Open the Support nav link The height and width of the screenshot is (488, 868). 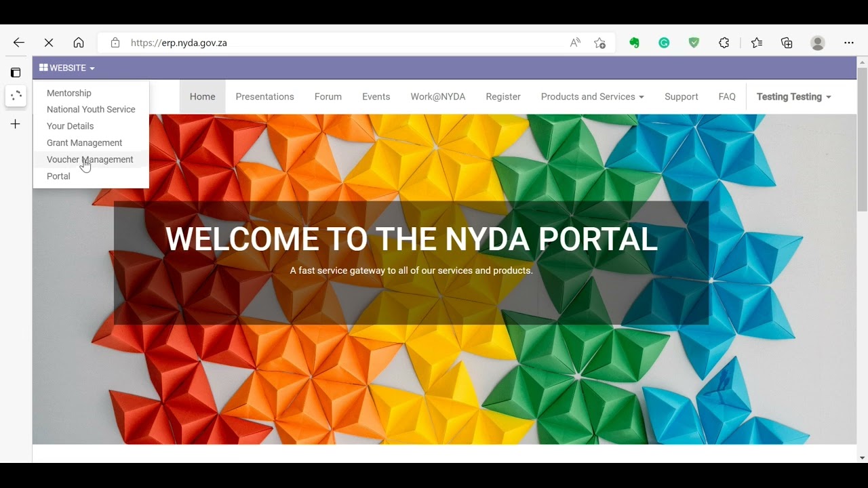pyautogui.click(x=681, y=97)
